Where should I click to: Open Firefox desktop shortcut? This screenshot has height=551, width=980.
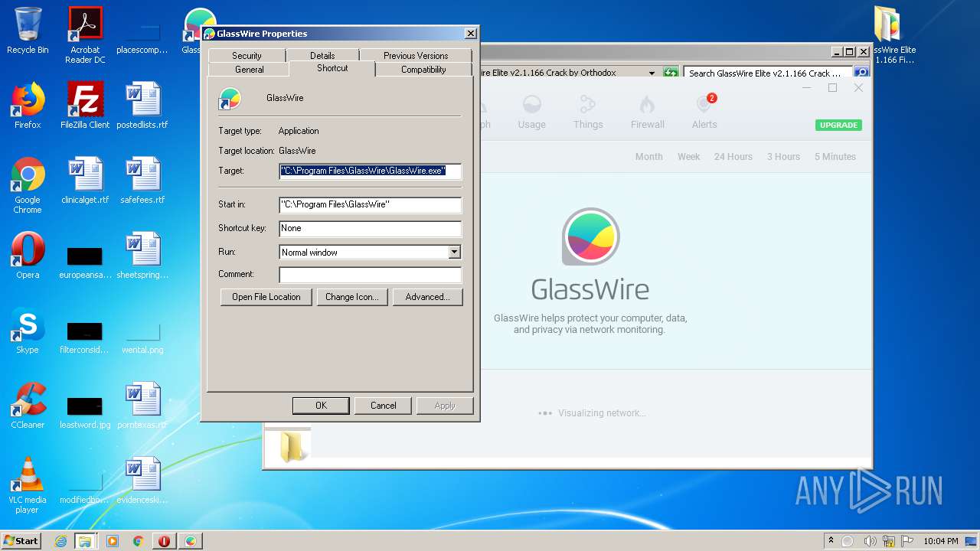coord(28,106)
